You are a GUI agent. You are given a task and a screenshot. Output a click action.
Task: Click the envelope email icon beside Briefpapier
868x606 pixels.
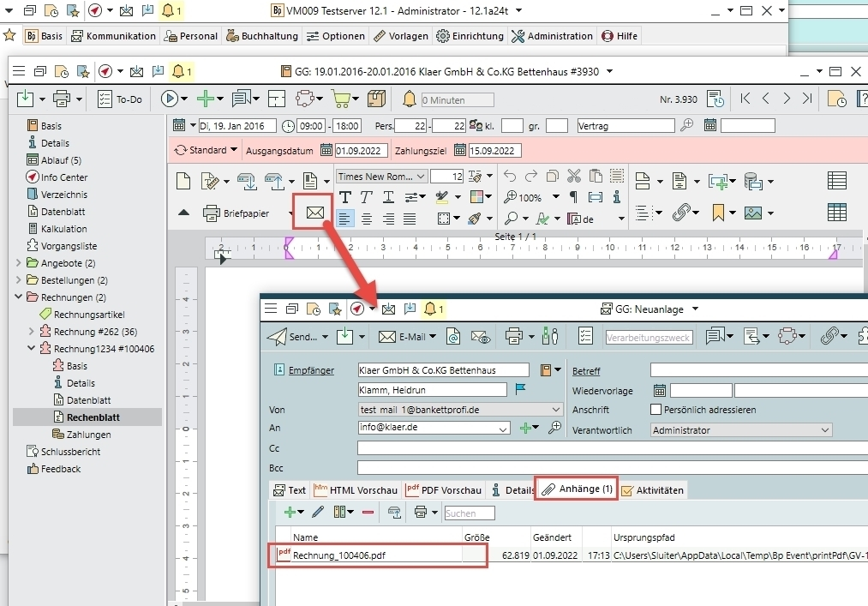[314, 211]
